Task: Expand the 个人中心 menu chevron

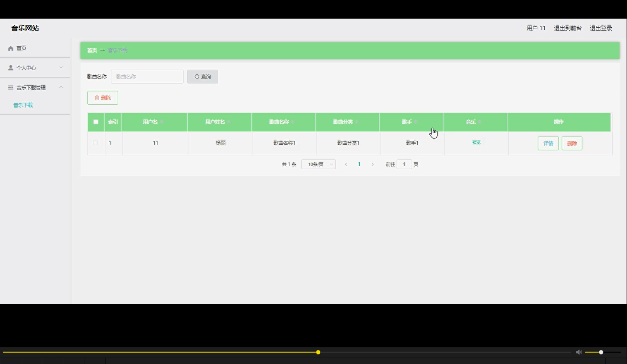Action: point(61,67)
